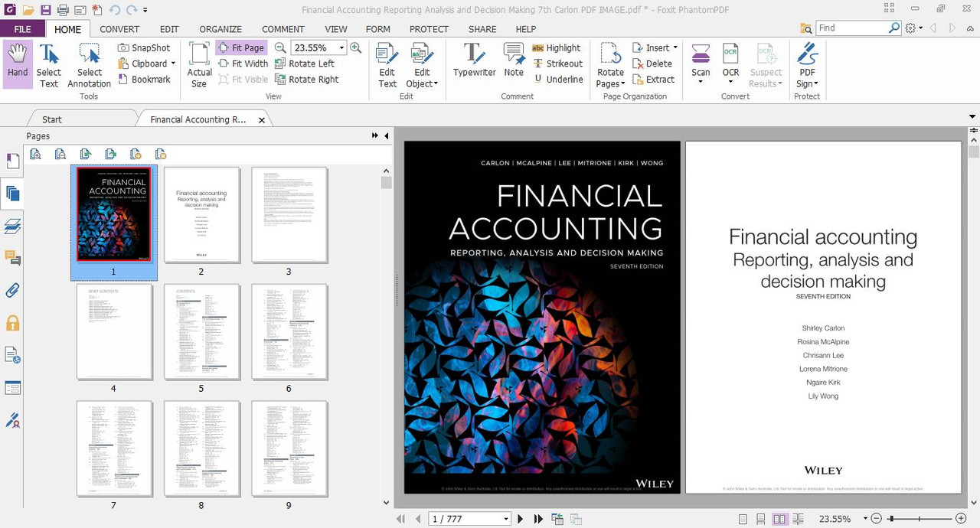Open the zoom percentage dropdown in ribbon

click(341, 47)
